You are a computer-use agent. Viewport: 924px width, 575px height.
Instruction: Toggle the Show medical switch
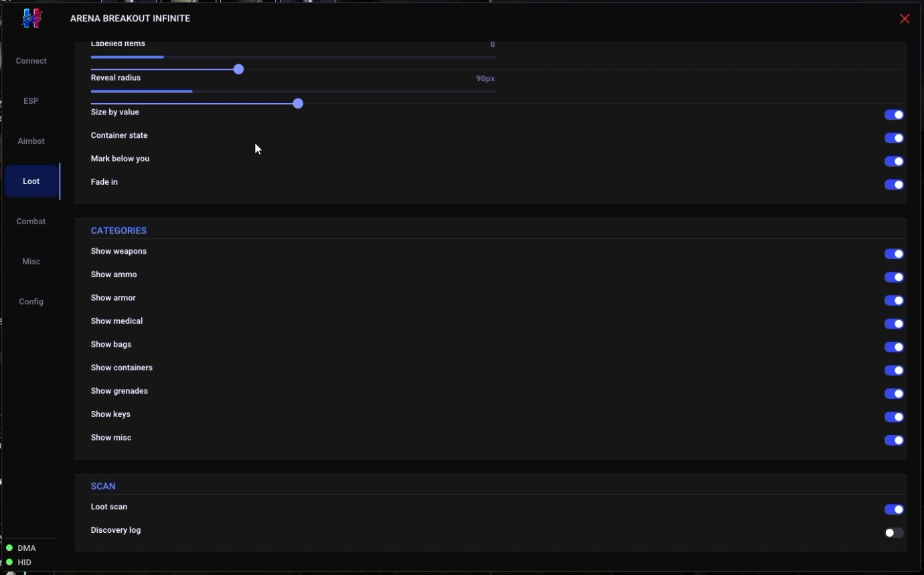pos(894,324)
